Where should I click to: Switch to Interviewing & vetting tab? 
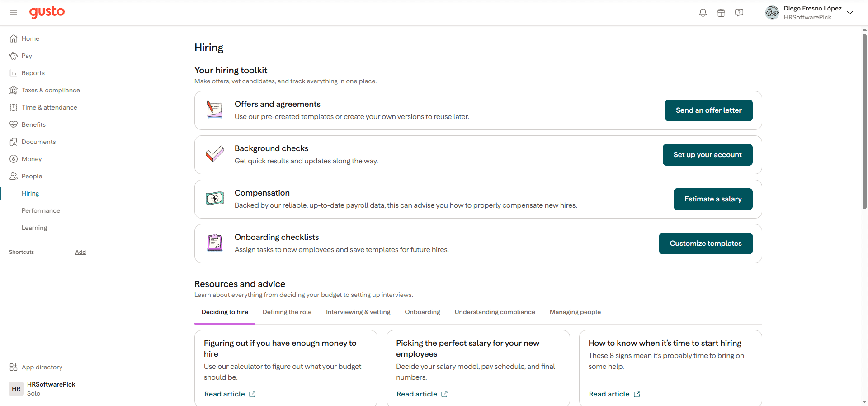click(358, 312)
